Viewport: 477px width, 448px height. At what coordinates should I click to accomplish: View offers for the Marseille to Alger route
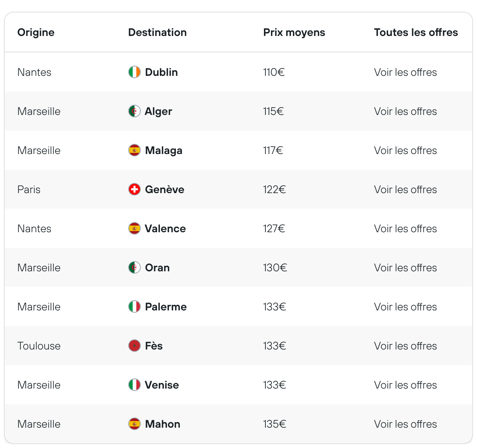pos(405,111)
